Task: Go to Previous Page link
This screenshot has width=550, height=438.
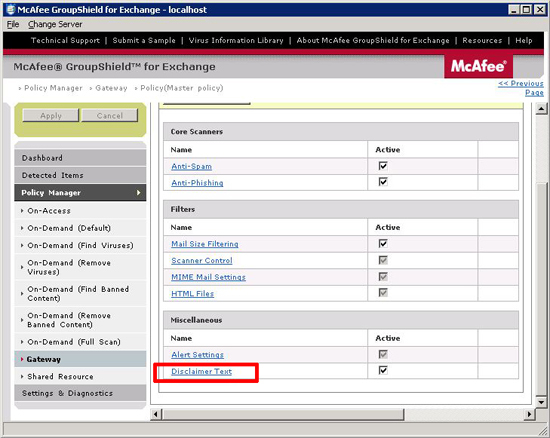Action: (521, 88)
